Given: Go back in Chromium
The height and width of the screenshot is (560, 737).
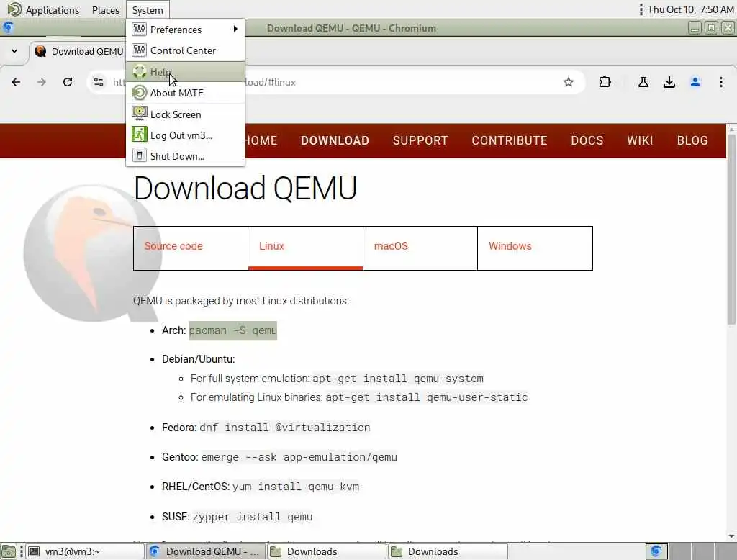Looking at the screenshot, I should tap(16, 82).
